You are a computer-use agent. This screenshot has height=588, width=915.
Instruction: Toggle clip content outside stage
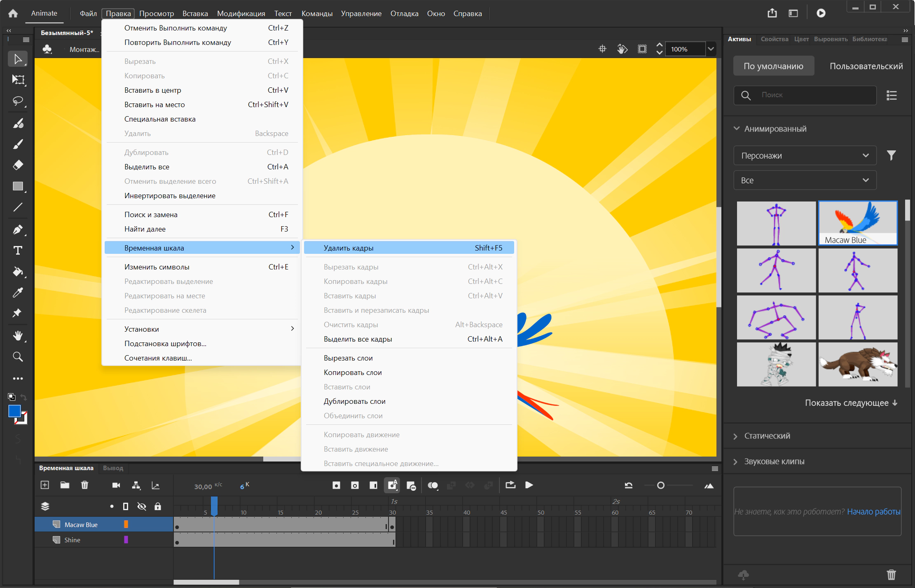click(642, 49)
